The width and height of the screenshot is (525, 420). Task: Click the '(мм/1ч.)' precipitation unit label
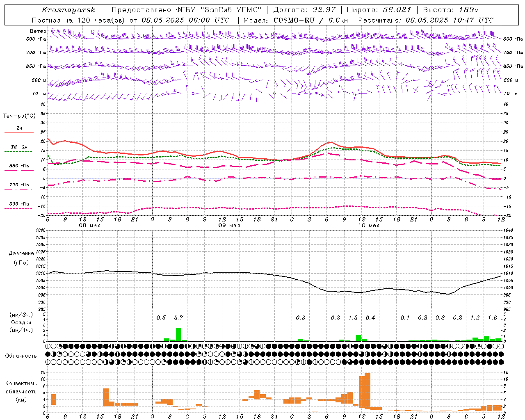[21, 330]
